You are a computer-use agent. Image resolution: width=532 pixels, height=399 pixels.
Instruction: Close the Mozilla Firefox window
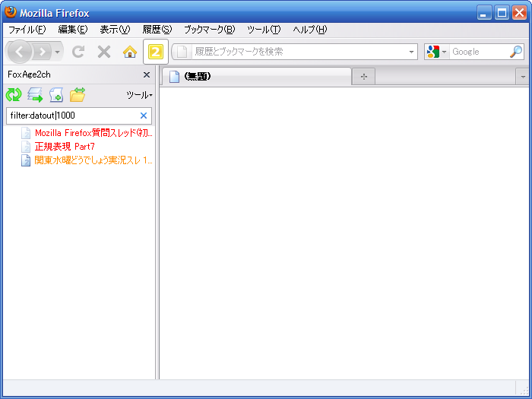click(519, 13)
